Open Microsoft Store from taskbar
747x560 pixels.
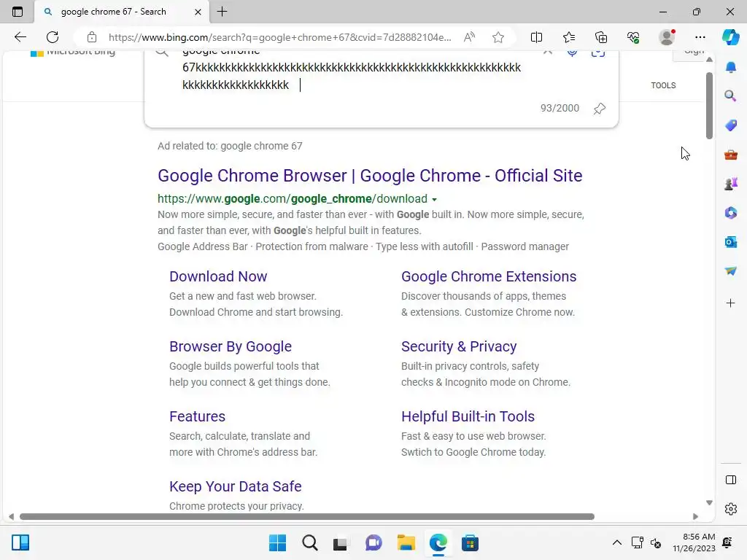point(470,542)
